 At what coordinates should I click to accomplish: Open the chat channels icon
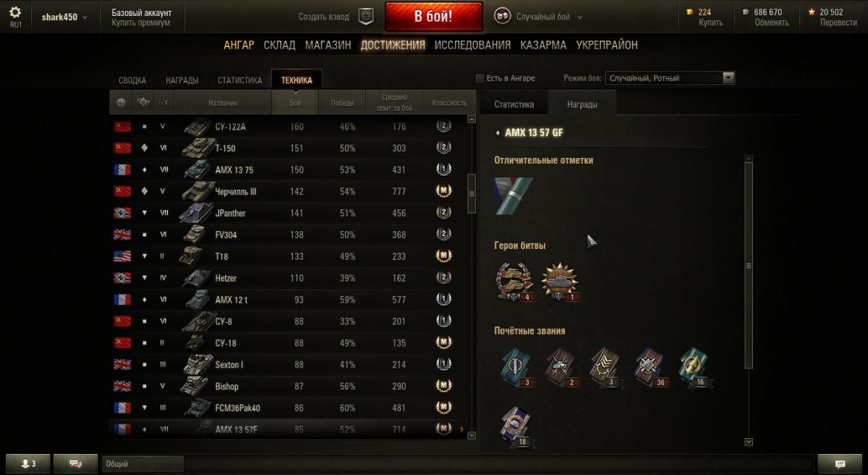click(x=75, y=463)
